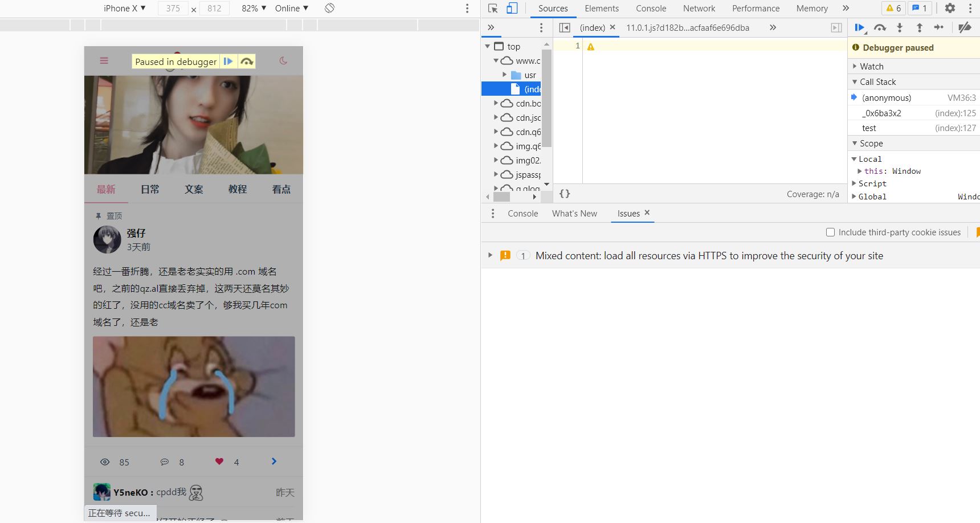
Task: Click the Step out of function icon
Action: 919,27
